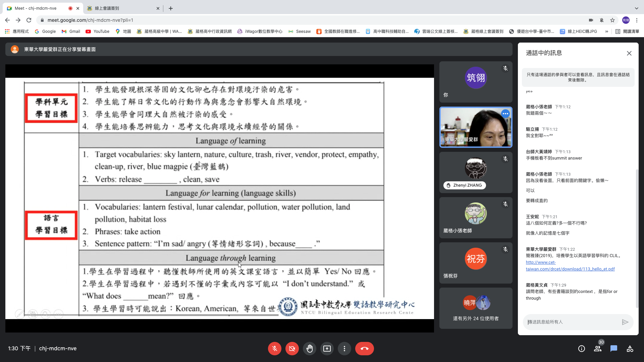This screenshot has height=362, width=644.
Task: Close the in-call messages panel
Action: pos(629,53)
